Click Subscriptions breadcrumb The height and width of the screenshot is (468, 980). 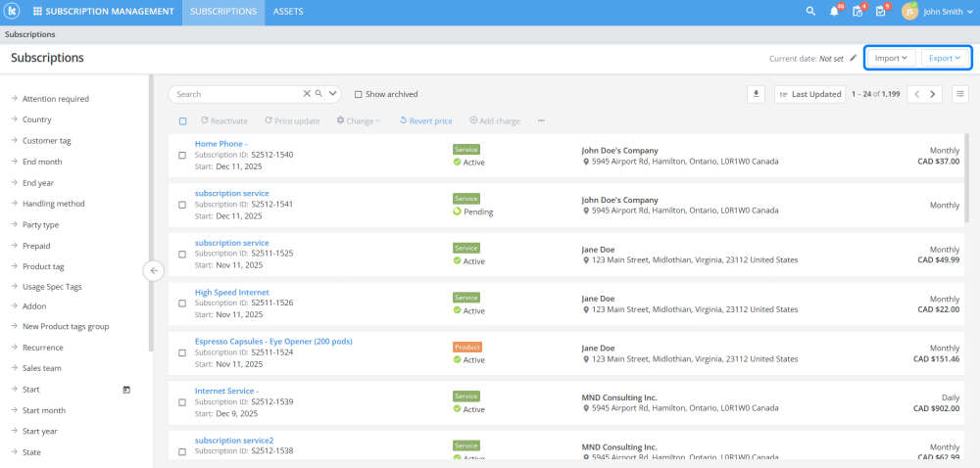pyautogui.click(x=30, y=34)
